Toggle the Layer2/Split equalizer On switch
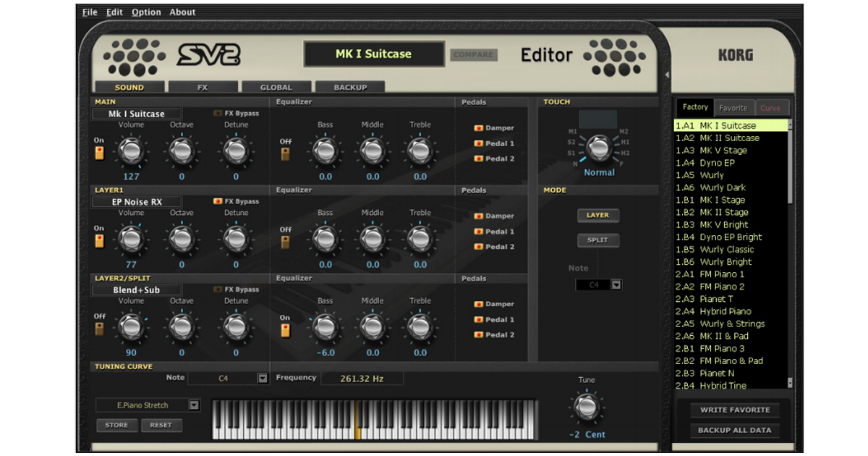868x456 pixels. click(x=285, y=332)
